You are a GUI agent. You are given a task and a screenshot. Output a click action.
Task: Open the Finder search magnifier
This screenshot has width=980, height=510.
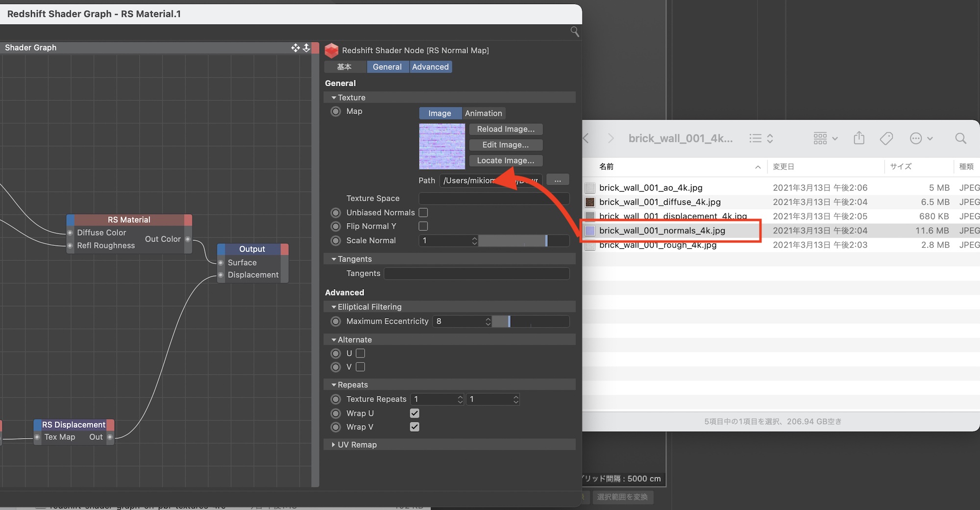tap(960, 139)
